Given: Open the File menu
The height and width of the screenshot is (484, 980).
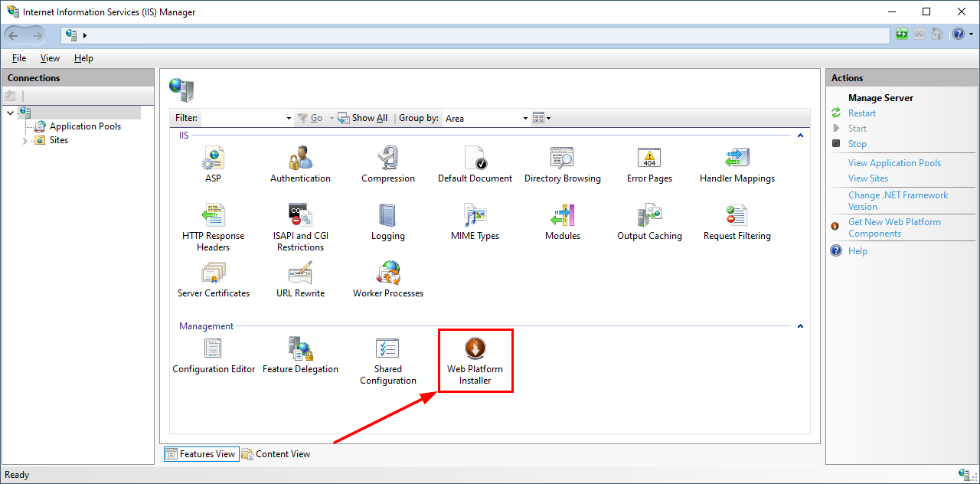Looking at the screenshot, I should [x=19, y=58].
